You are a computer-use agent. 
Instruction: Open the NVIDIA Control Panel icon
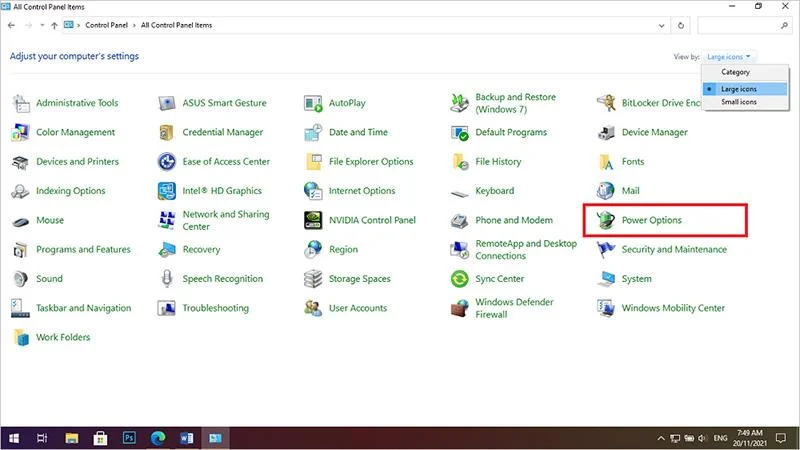pos(313,220)
